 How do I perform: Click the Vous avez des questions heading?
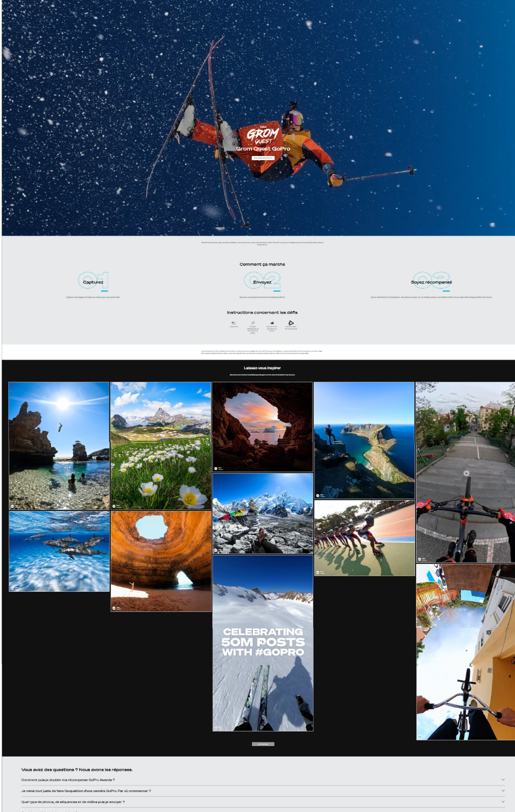[x=77, y=769]
